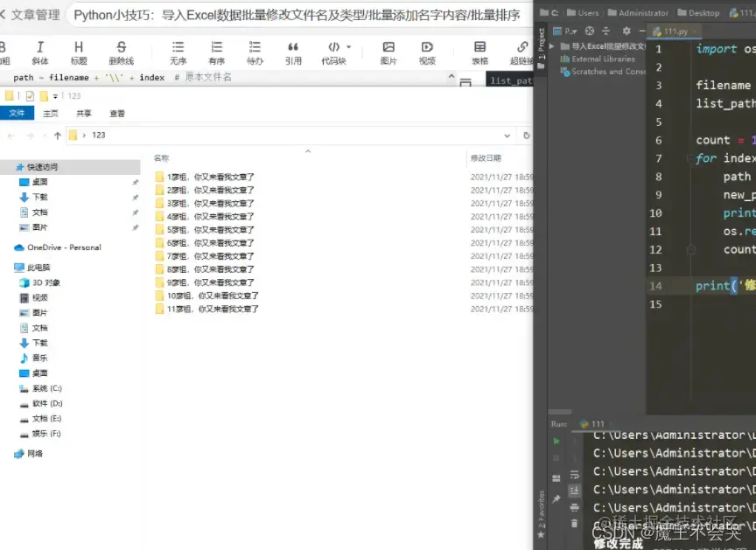Select External Libraries in project tree
The height and width of the screenshot is (550, 756).
click(598, 59)
